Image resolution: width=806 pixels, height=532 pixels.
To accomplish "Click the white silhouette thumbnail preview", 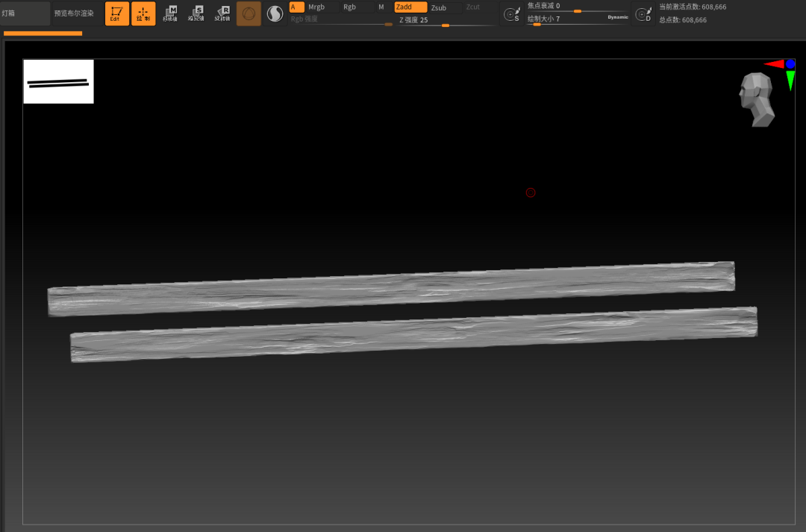I will (59, 82).
